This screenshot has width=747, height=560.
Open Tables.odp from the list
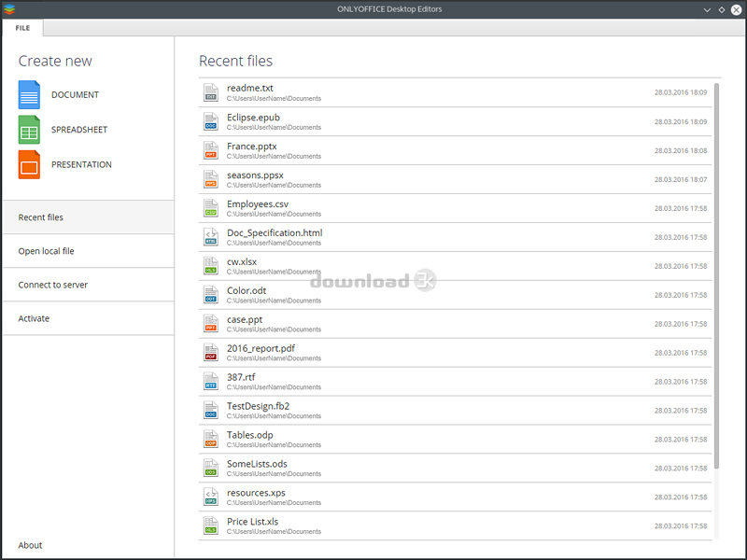click(456, 440)
